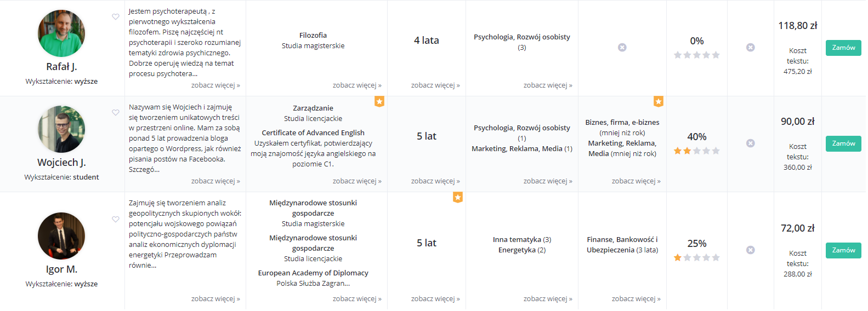Expand Wojciech's topics list with zobacz więcej
Screen dimensions: 868x311
pos(547,181)
